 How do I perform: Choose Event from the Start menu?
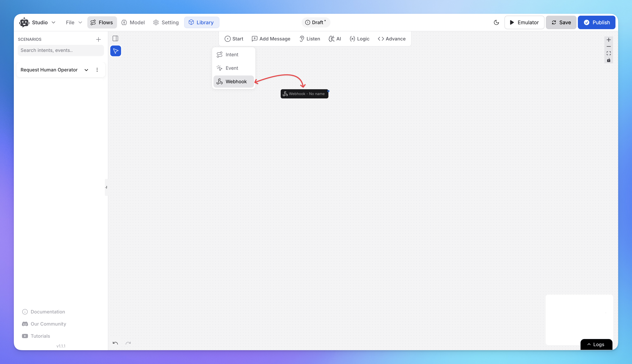[234, 68]
